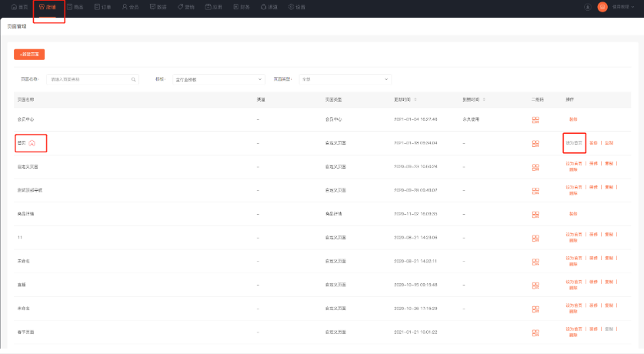Open the 页面类型 page type dropdown

(345, 79)
